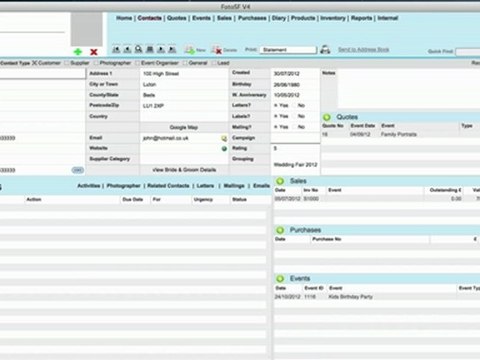Open the Quotes menu
Screen dimensions: 480x360
(x=177, y=18)
